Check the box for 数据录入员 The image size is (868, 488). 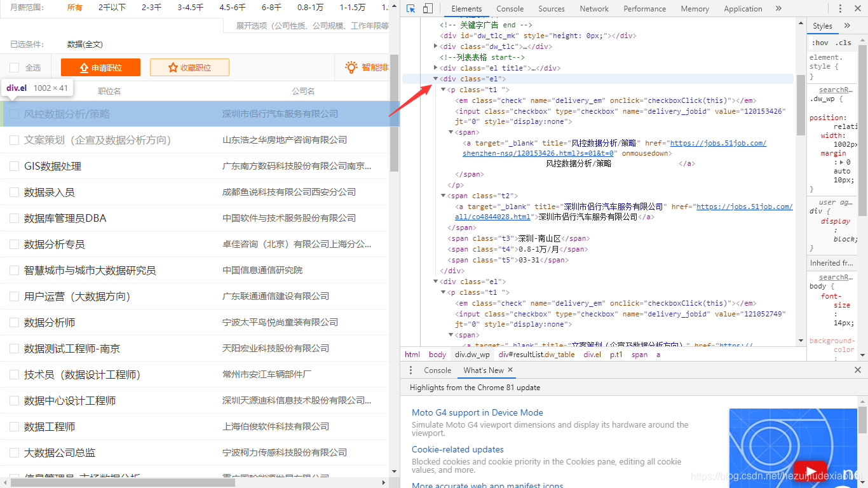pos(14,193)
